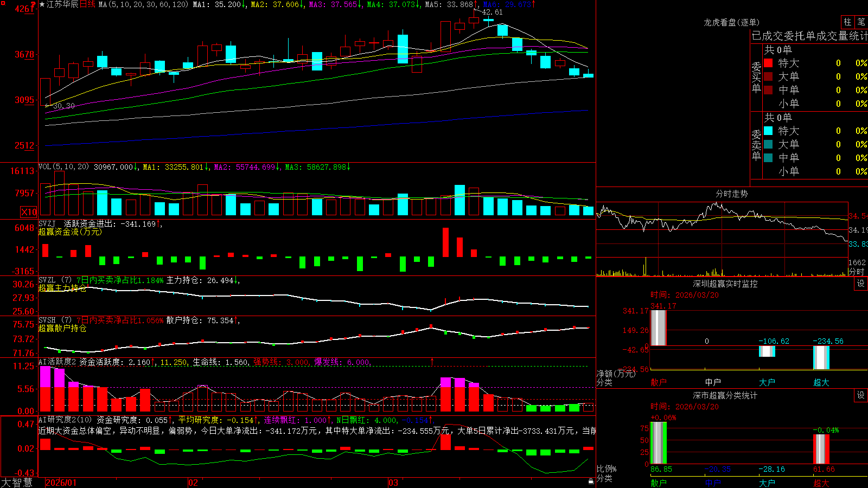Click the 分时走势 panel title

pyautogui.click(x=731, y=194)
